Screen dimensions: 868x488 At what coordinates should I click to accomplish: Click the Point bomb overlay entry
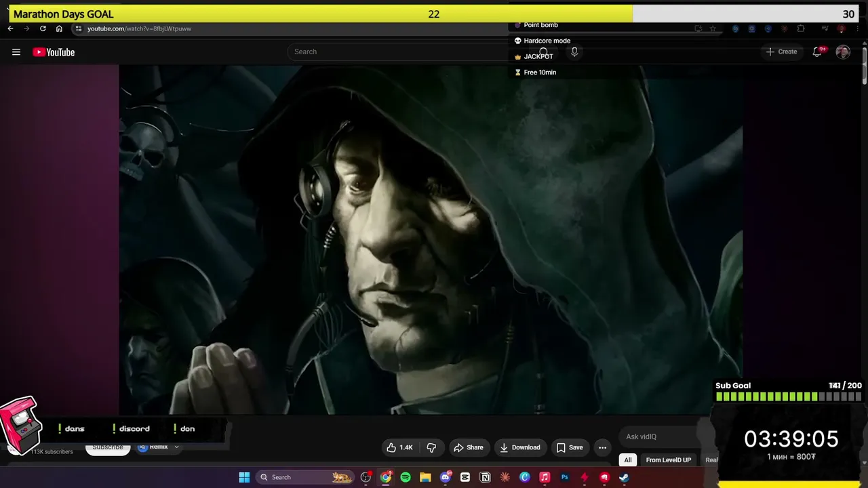point(536,25)
